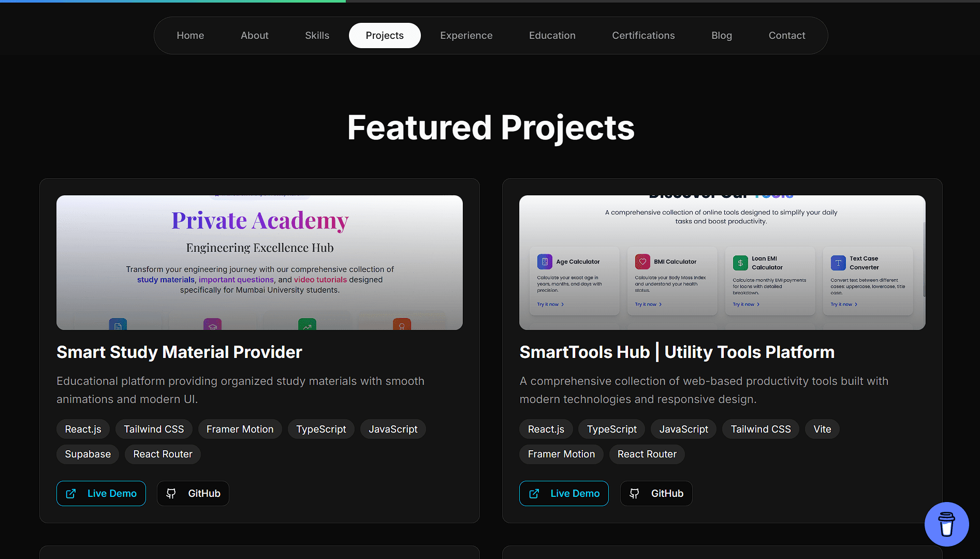Open GitHub repo for SmartTools Hub
The image size is (980, 559).
click(656, 494)
